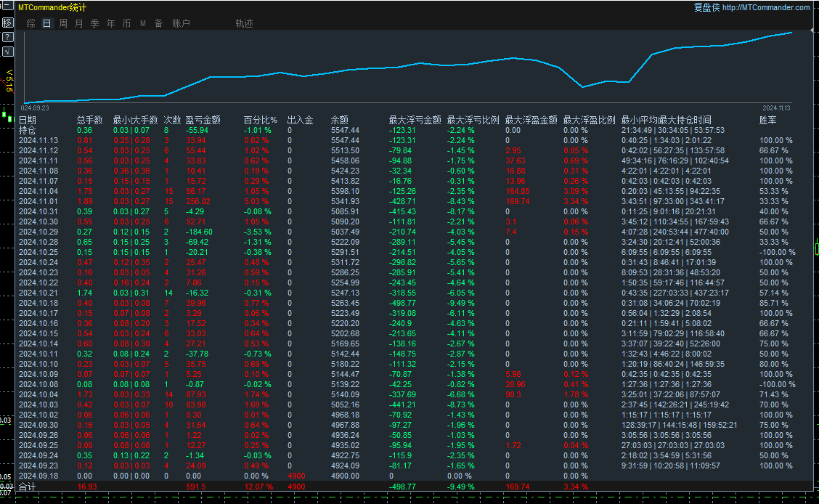Screen dimensions: 819x504
Task: Open the http://MTCommander.com link
Action: pyautogui.click(x=766, y=7)
